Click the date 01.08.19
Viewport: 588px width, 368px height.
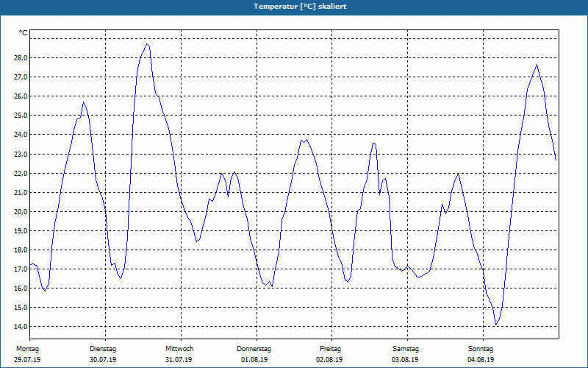254,359
